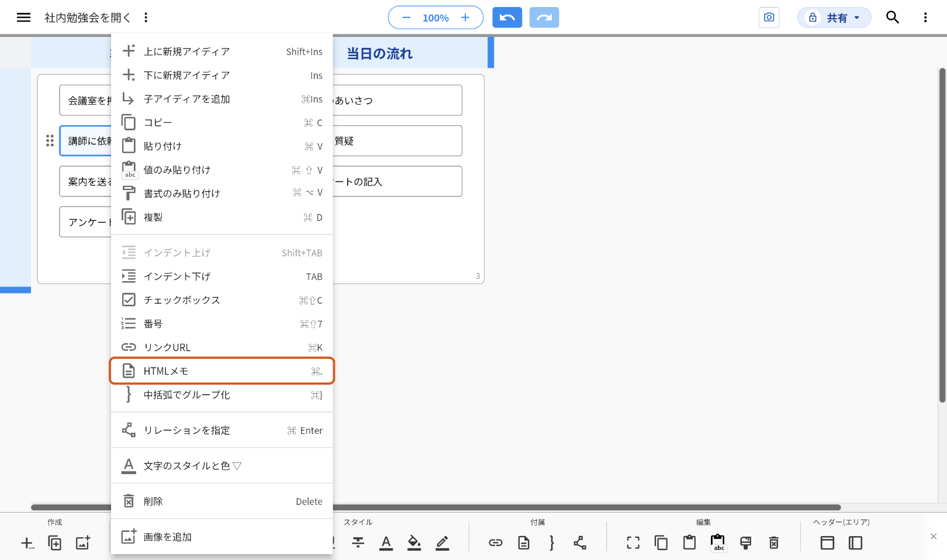Open the hamburger main menu

(x=23, y=18)
